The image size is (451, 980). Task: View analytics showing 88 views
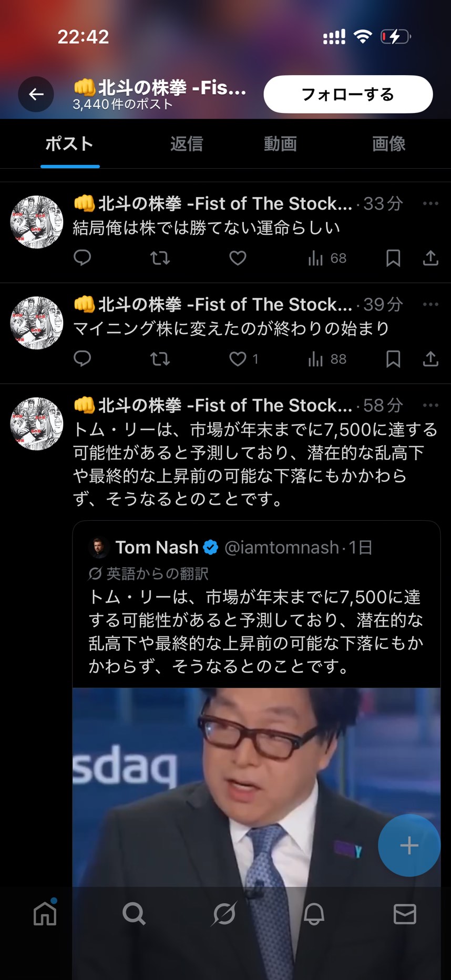coord(327,359)
